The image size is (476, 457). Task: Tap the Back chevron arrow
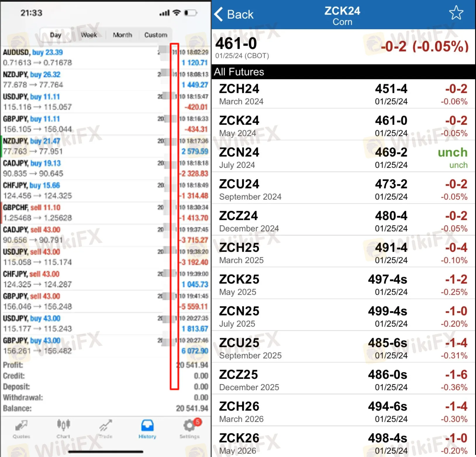[219, 14]
